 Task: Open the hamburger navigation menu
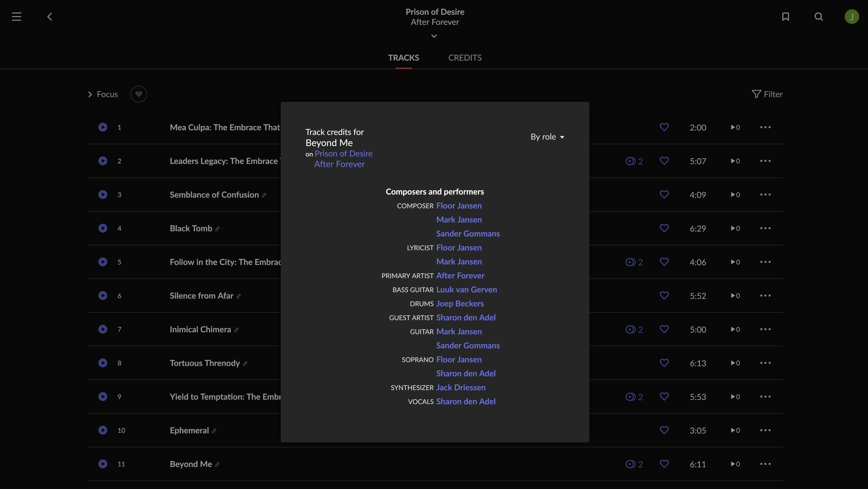point(16,17)
